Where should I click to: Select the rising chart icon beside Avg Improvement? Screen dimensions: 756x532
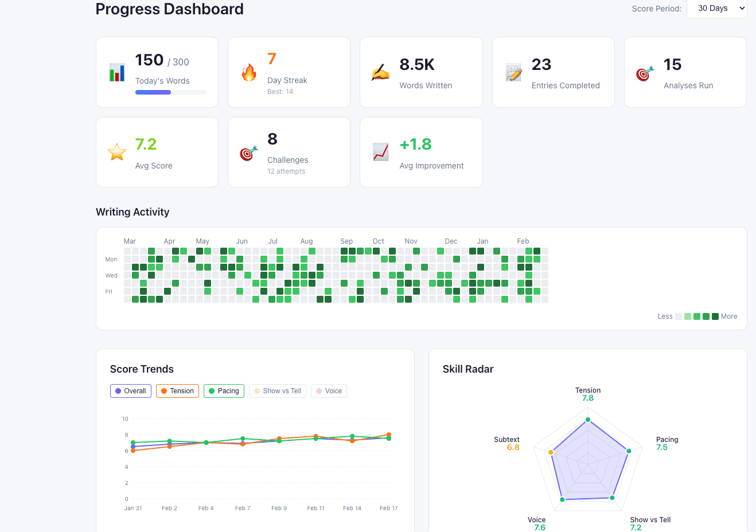(x=381, y=152)
